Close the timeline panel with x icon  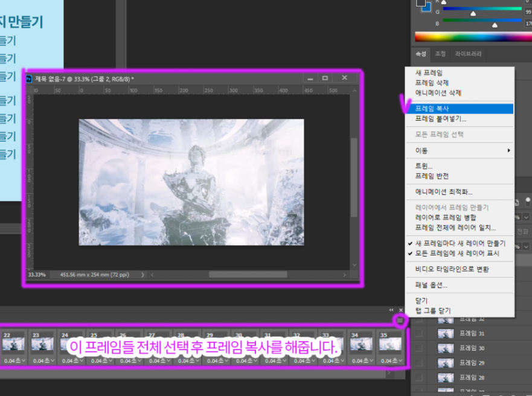pyautogui.click(x=401, y=310)
